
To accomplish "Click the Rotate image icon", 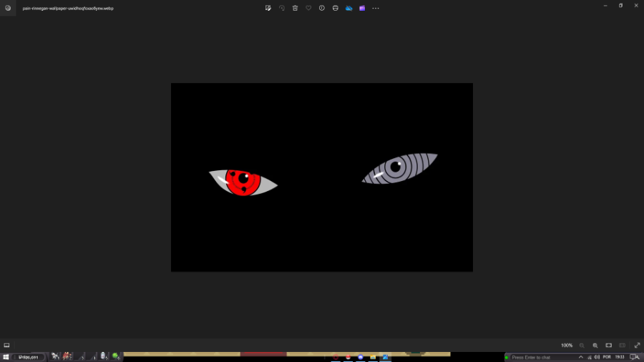I will tap(282, 8).
